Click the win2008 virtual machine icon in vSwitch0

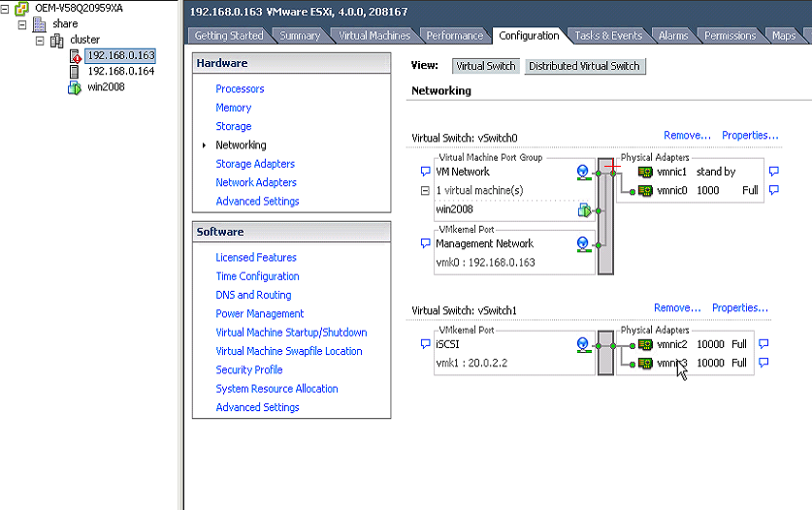[x=584, y=209]
